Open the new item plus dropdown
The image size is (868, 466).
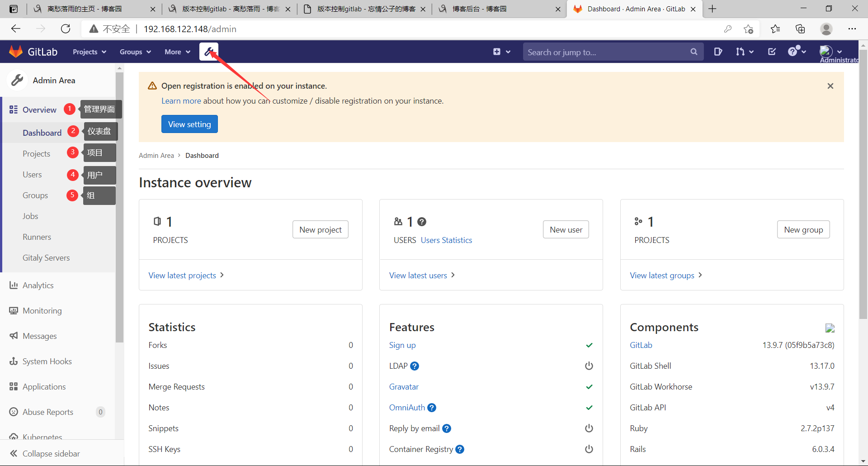[502, 52]
